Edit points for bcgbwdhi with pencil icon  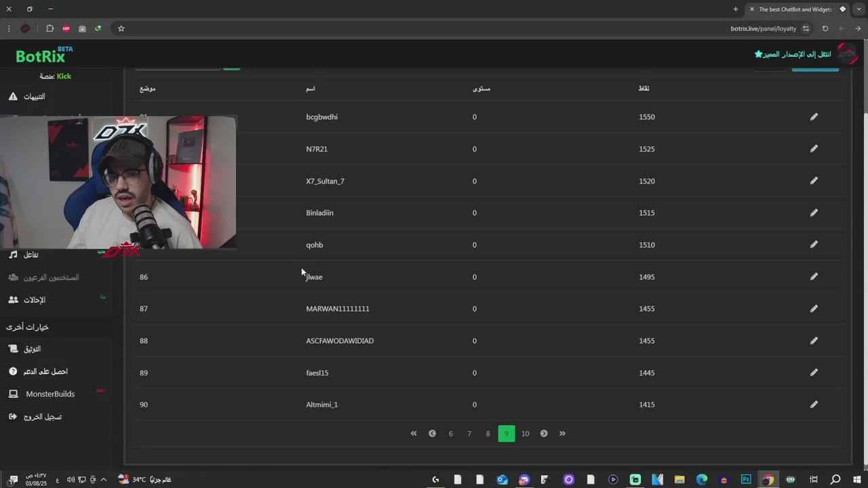[814, 117]
